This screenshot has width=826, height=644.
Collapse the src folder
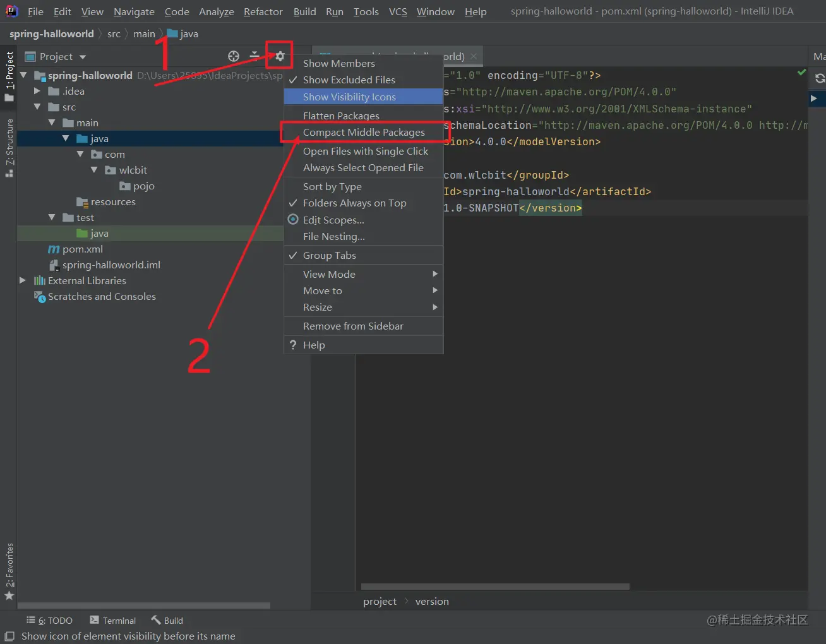pyautogui.click(x=37, y=107)
